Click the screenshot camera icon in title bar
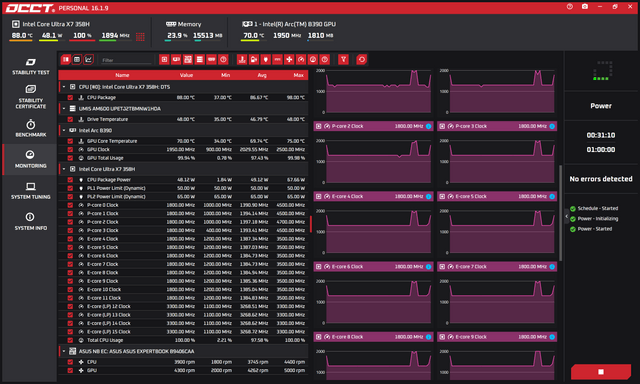 pyautogui.click(x=585, y=7)
